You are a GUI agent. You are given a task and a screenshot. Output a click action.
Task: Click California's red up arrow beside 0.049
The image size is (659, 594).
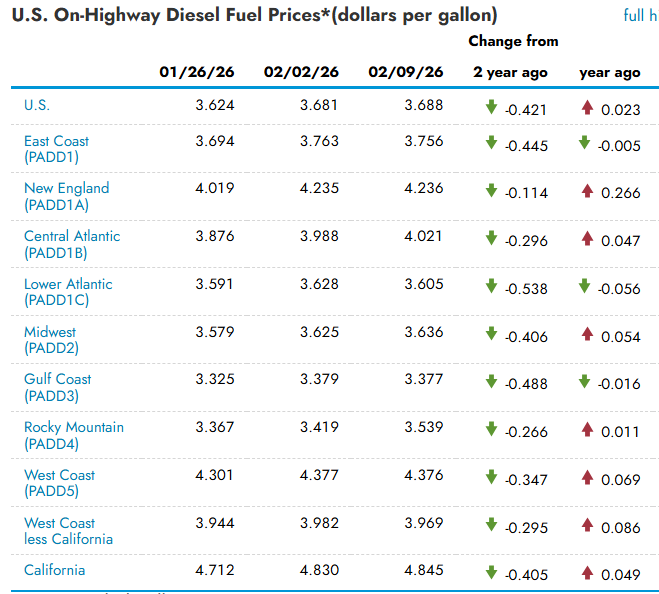pos(587,573)
